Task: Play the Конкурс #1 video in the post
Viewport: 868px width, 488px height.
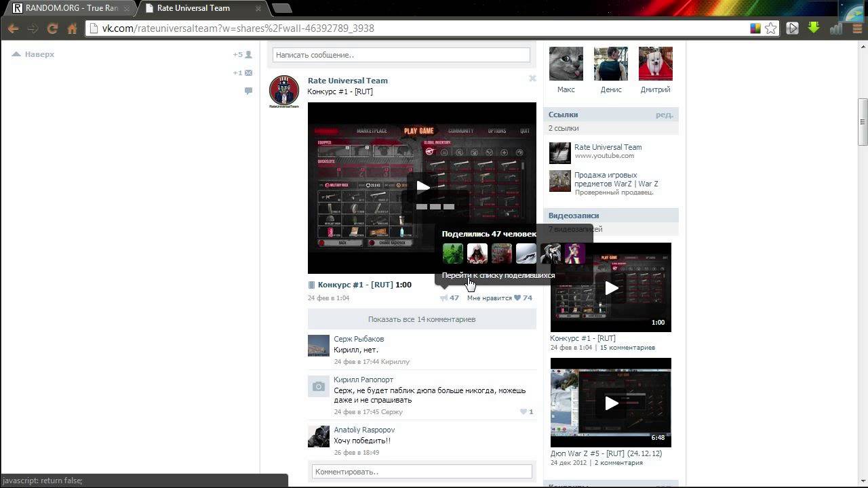Action: click(x=422, y=188)
